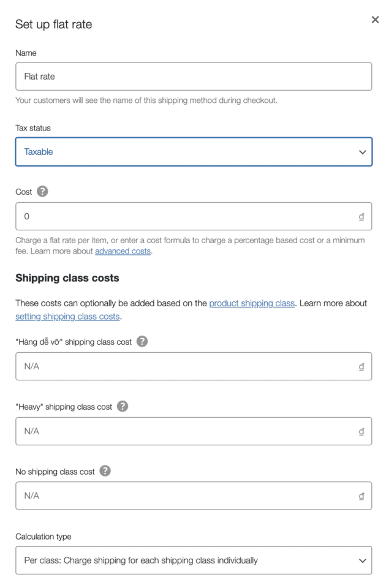This screenshot has width=386, height=588.
Task: Click help icon beside "Heavy" shipping class cost
Action: (x=123, y=407)
